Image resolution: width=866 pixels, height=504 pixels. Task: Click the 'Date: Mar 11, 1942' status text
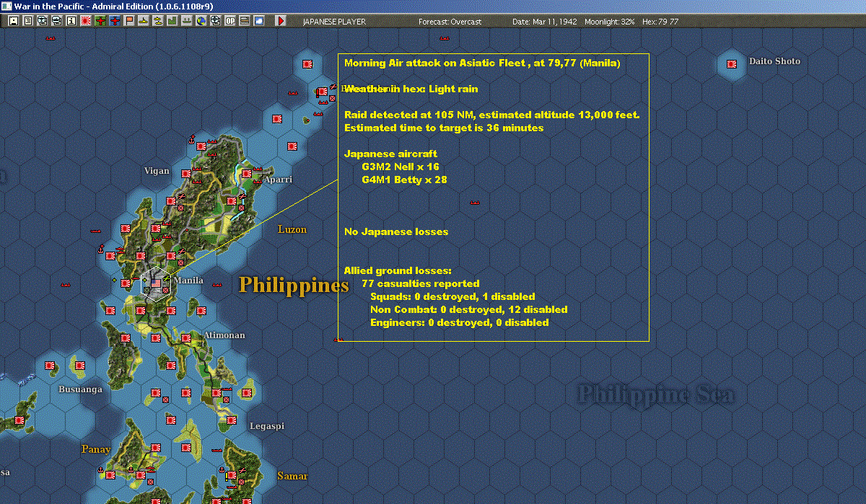coord(545,22)
